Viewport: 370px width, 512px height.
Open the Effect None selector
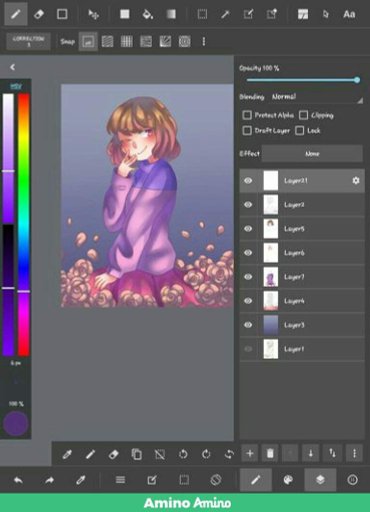tap(312, 154)
